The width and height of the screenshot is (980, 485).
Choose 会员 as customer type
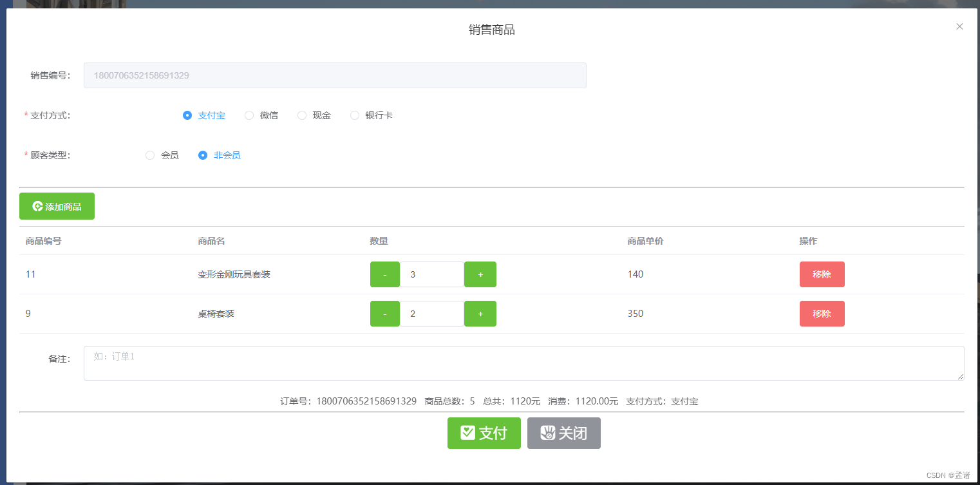[150, 155]
